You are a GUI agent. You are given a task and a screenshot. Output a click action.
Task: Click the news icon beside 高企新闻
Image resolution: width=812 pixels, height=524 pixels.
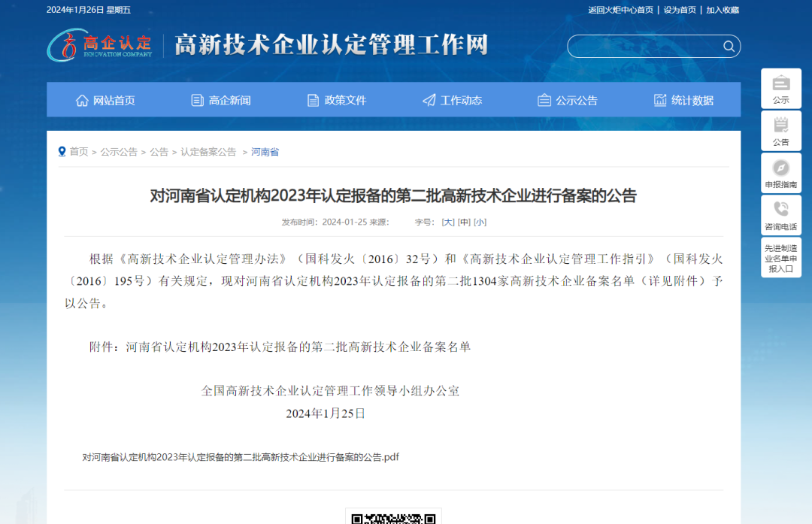click(197, 101)
